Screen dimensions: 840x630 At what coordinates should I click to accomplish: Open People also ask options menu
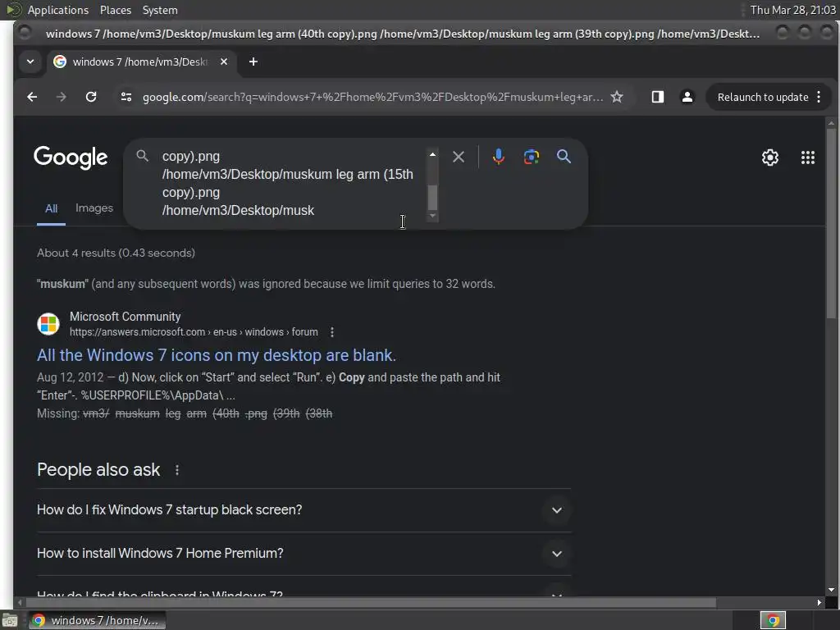177,470
